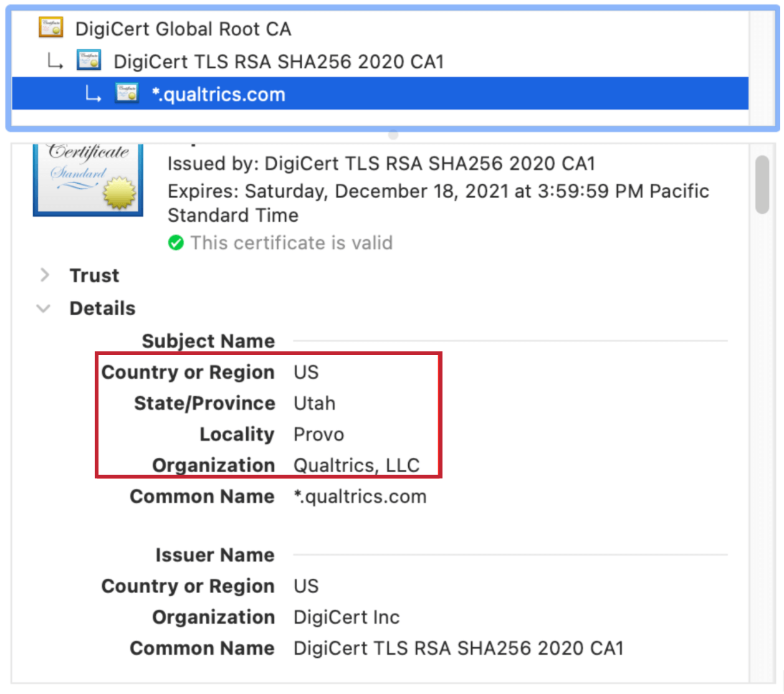Screen dimensions: 784x694
Task: Click the Trust disclosure triangle
Action: point(44,275)
